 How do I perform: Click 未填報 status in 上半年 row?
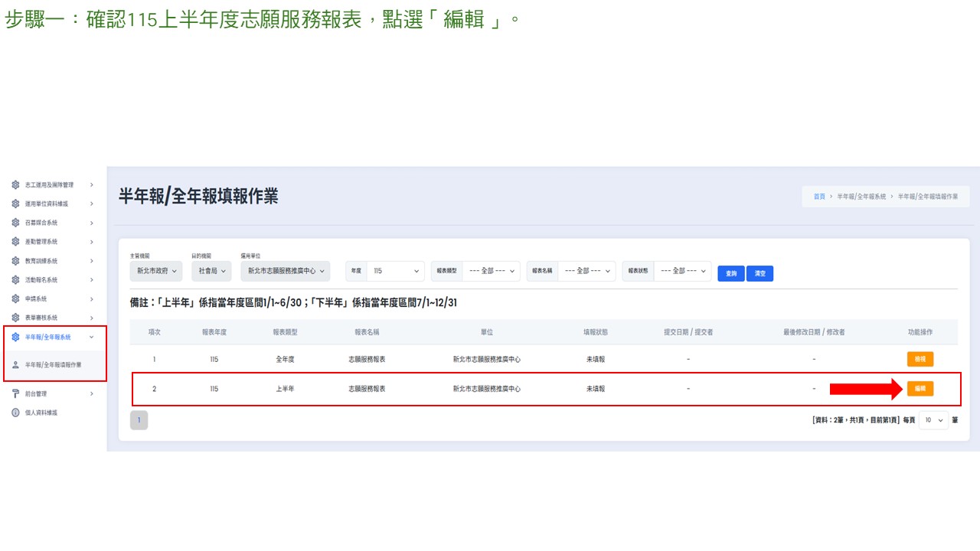pyautogui.click(x=596, y=389)
